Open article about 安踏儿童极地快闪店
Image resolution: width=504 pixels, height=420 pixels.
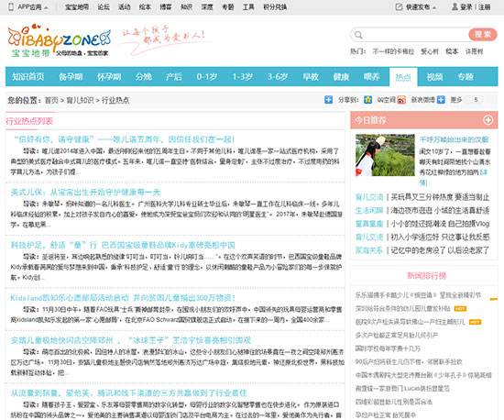[x=131, y=340]
